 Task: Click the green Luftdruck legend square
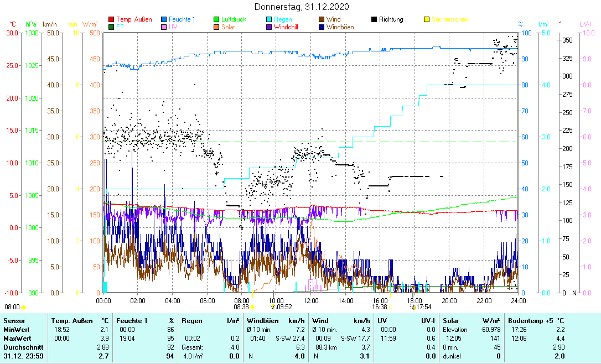(x=216, y=19)
